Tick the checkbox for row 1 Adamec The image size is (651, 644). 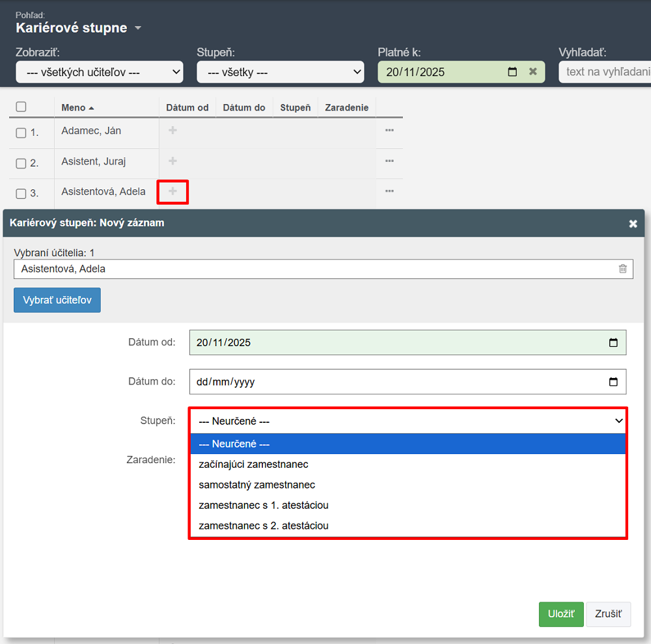tap(21, 133)
